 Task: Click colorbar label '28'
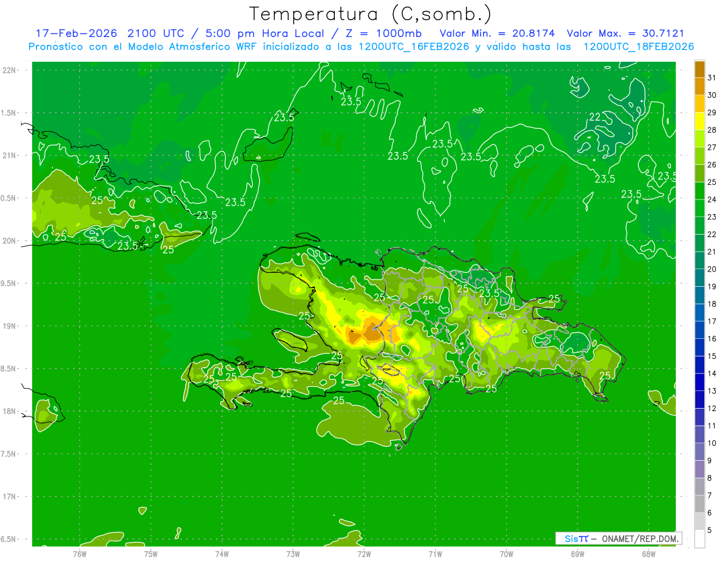(x=712, y=130)
